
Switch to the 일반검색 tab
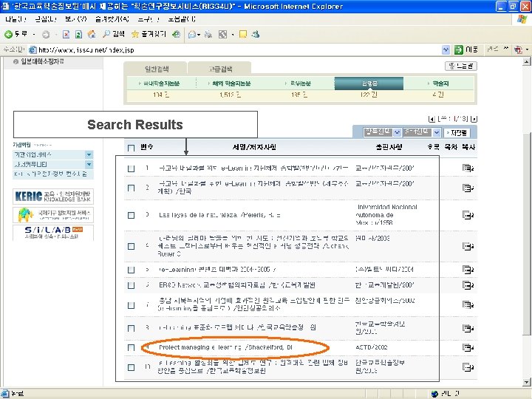coord(157,69)
